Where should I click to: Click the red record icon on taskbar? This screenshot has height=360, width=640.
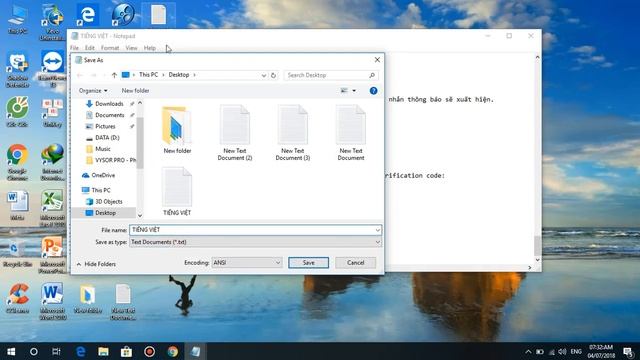click(149, 351)
